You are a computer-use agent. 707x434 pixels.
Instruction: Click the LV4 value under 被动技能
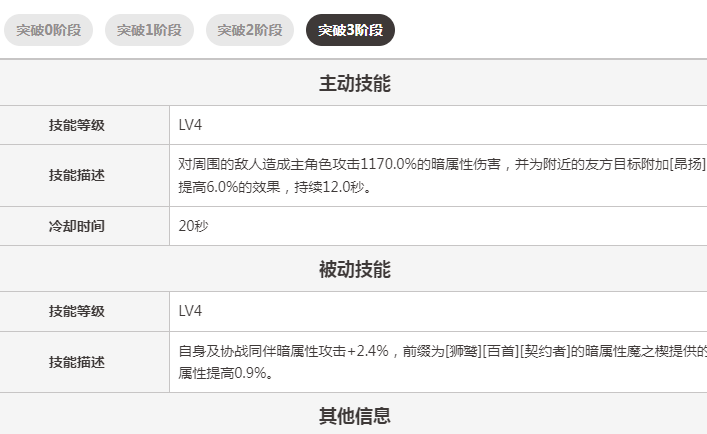[191, 311]
